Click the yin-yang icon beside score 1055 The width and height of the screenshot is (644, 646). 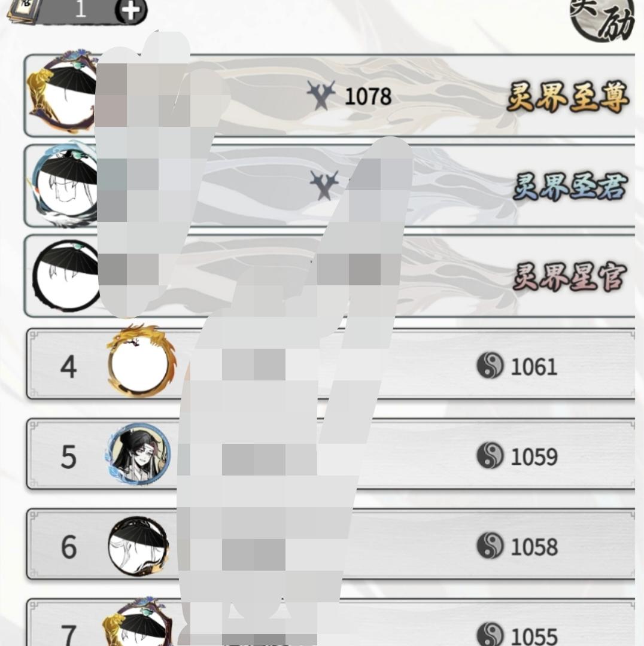click(490, 635)
